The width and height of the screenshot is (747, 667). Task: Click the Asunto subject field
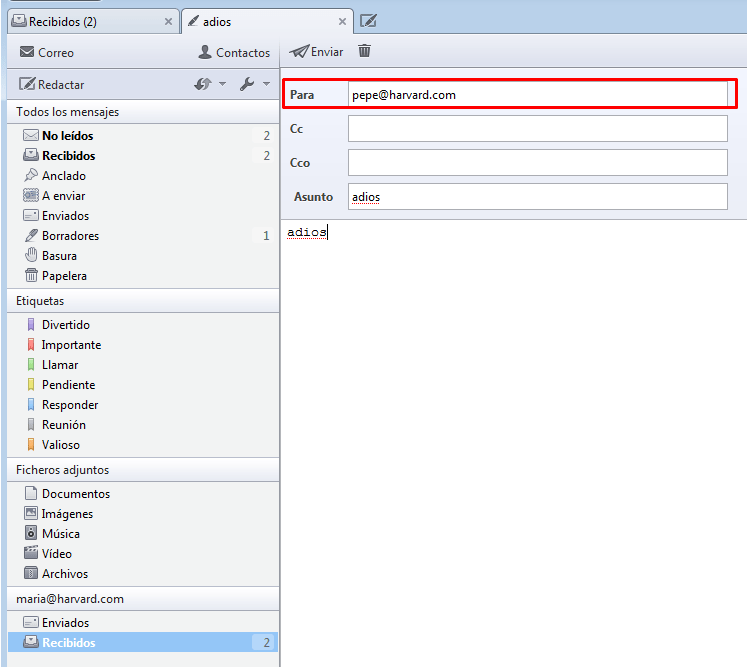click(537, 197)
